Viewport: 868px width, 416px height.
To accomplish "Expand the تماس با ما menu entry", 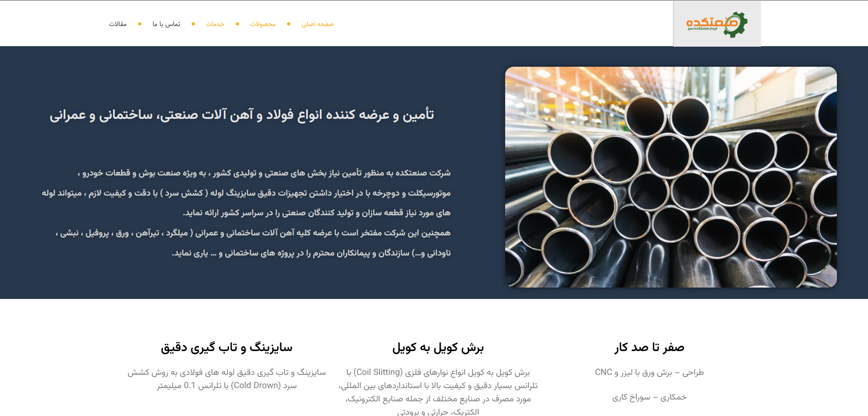I will [x=165, y=23].
